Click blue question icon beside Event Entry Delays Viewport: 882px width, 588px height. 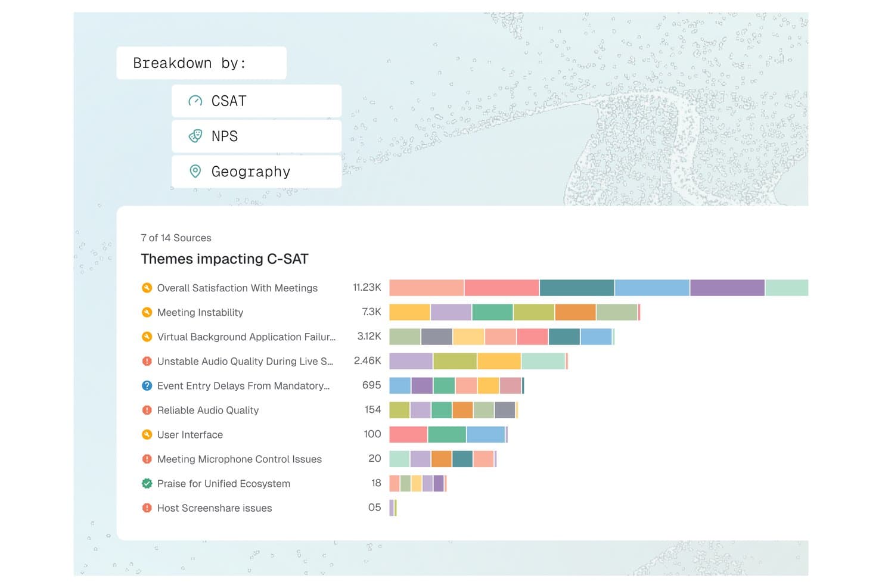click(x=147, y=385)
